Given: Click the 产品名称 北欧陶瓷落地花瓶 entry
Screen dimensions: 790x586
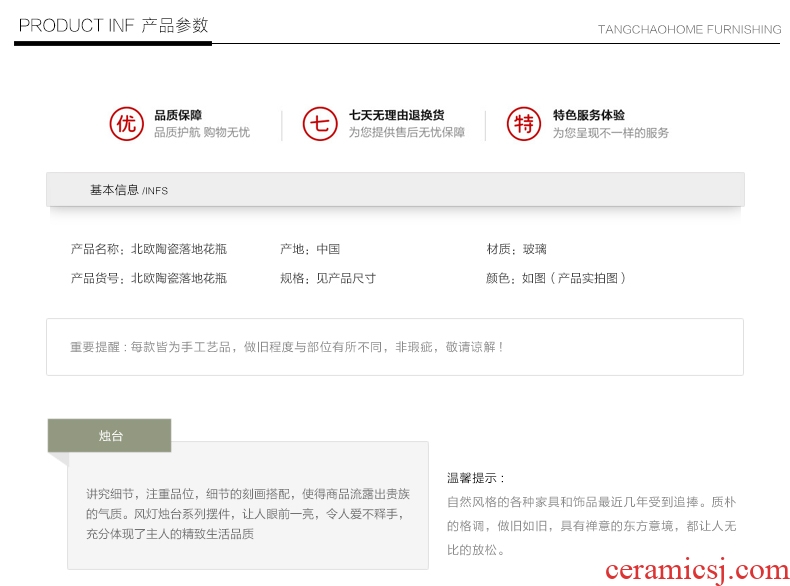Looking at the screenshot, I should pyautogui.click(x=149, y=249).
